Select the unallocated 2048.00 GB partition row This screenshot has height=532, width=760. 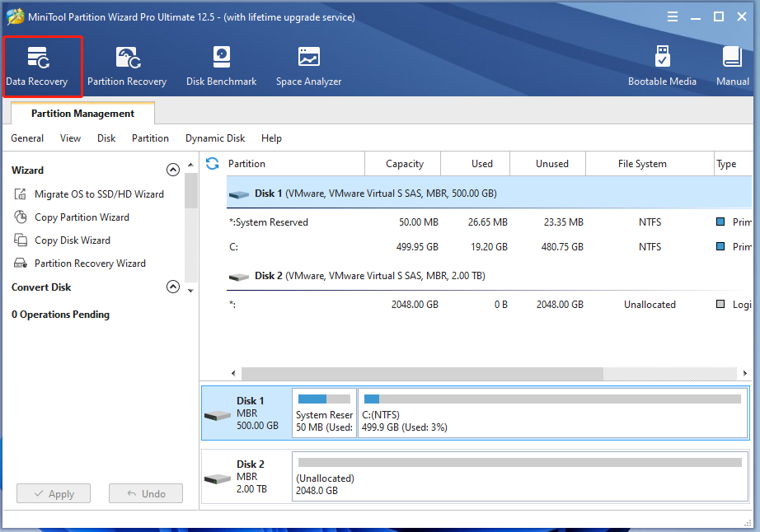tap(489, 305)
